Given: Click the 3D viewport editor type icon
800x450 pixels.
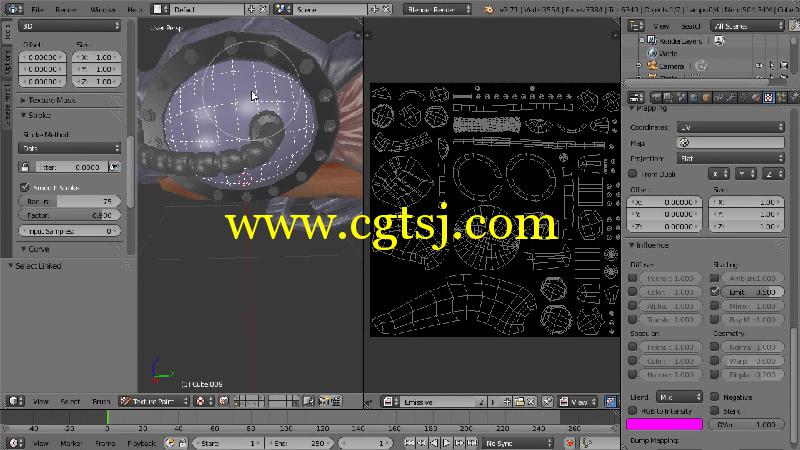Looking at the screenshot, I should click(x=16, y=402).
